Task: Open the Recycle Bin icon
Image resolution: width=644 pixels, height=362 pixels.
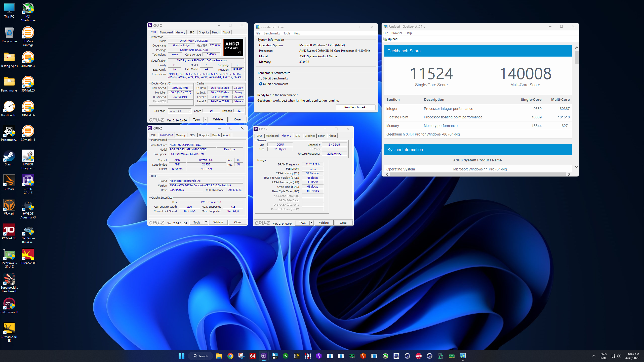Action: pyautogui.click(x=9, y=35)
